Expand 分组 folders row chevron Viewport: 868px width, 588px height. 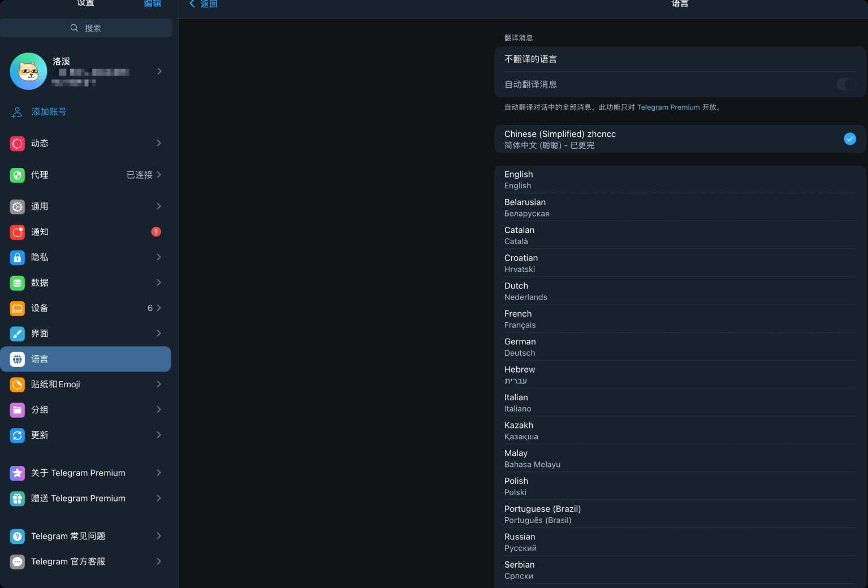pos(159,410)
